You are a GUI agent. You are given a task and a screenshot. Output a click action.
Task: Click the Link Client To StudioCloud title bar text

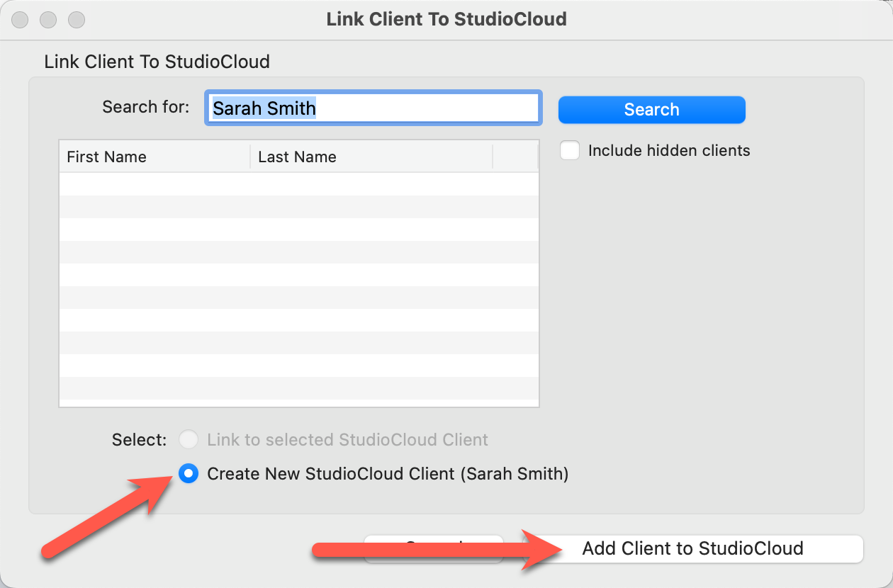446,19
